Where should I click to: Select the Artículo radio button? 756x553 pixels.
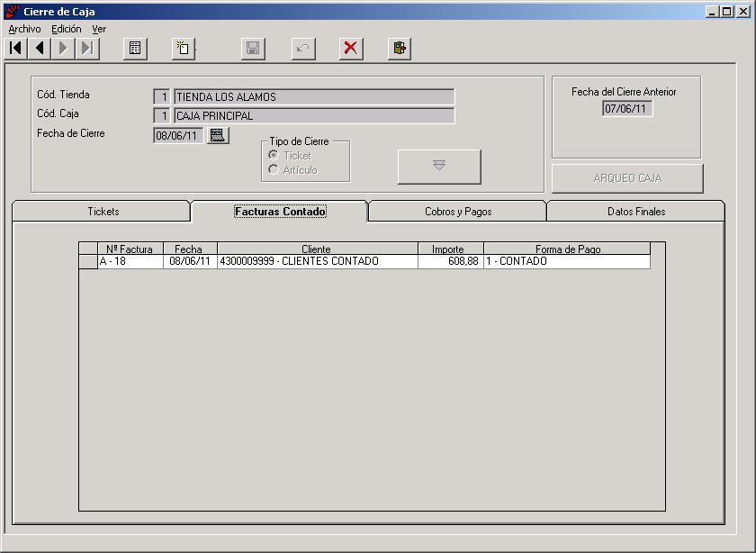(x=274, y=170)
